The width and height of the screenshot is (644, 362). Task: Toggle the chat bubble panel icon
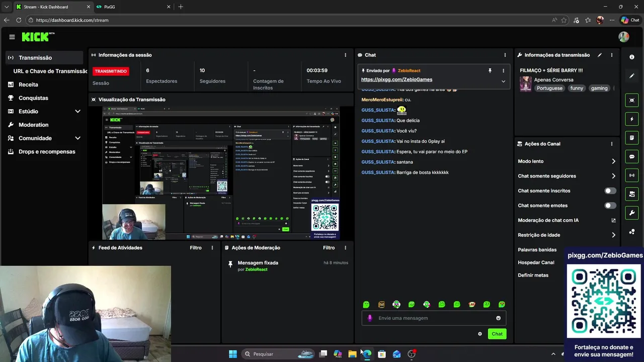point(632,157)
